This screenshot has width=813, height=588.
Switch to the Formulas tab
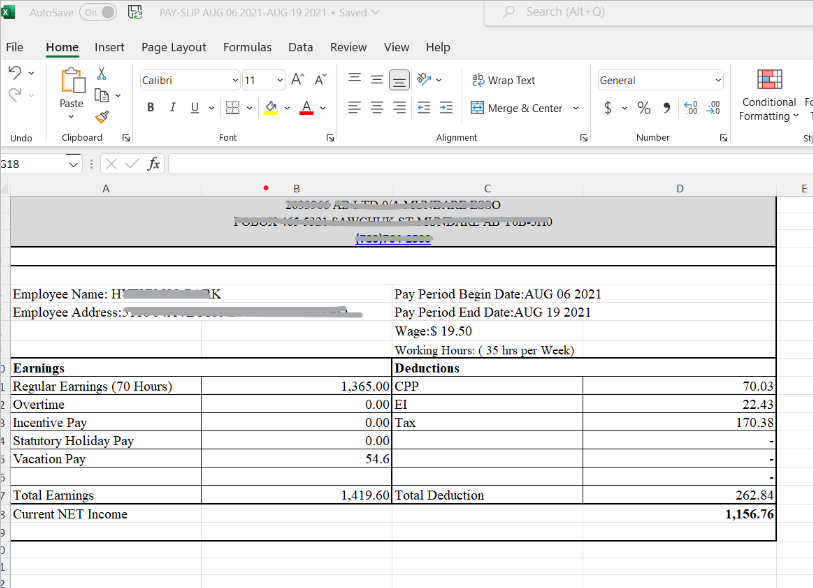coord(247,47)
